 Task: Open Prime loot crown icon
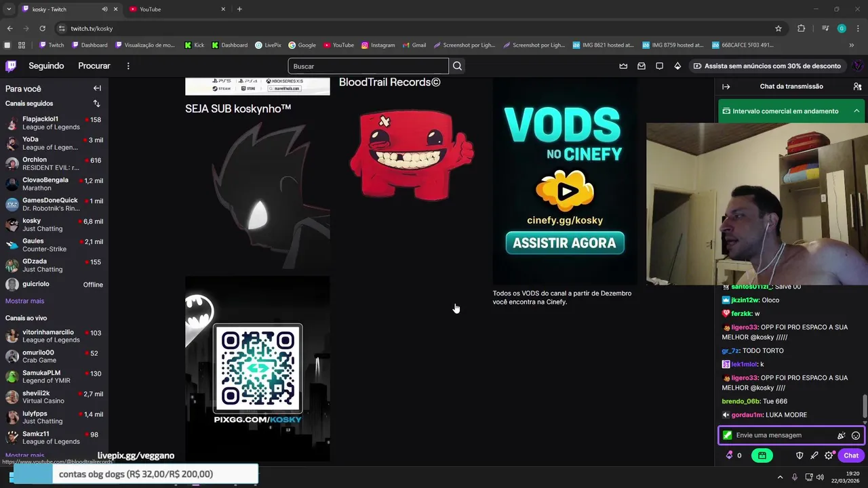click(623, 66)
